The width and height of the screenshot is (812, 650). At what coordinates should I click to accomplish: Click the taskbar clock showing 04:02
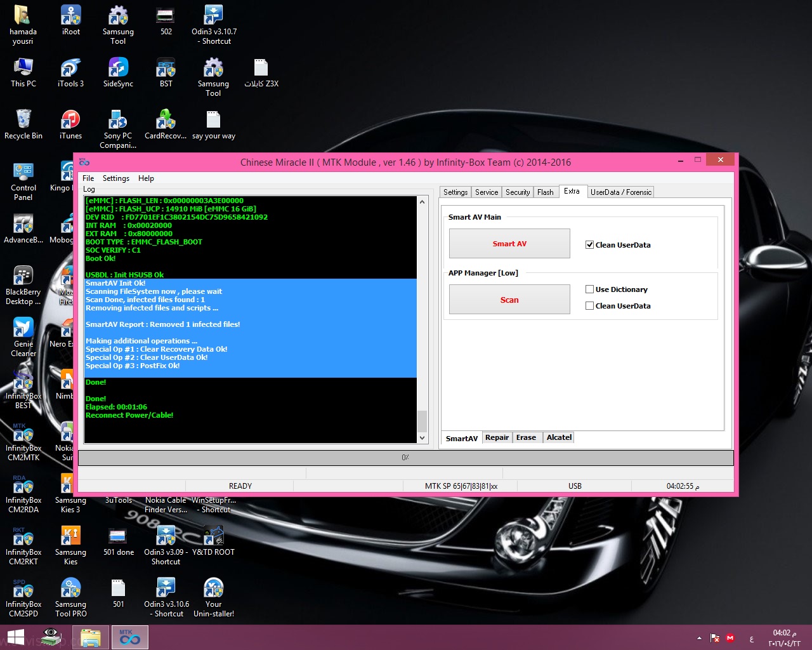785,638
